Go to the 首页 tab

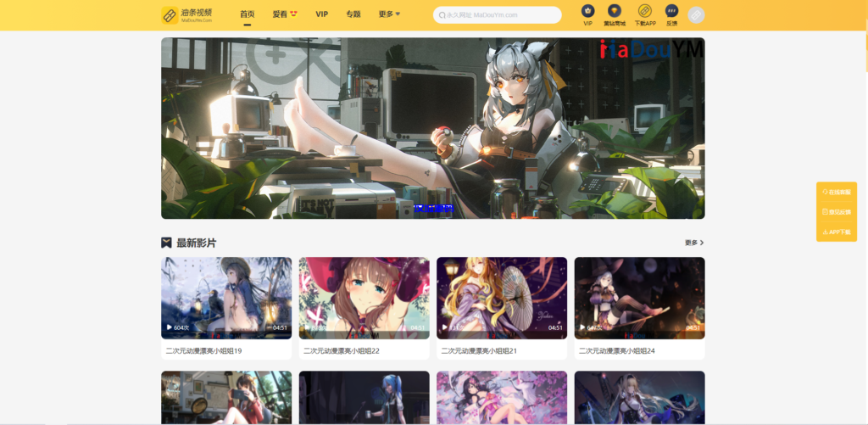click(x=248, y=14)
